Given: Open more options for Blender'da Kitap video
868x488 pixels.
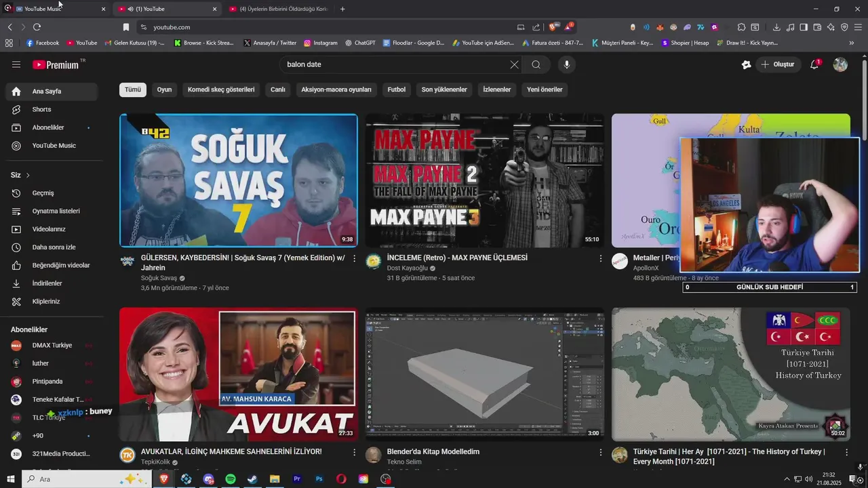Looking at the screenshot, I should point(600,452).
